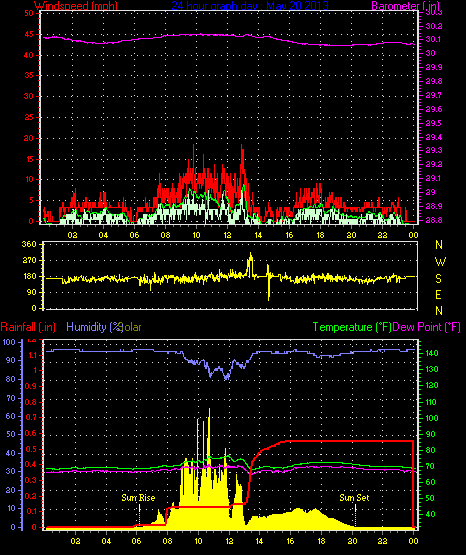Select hour "18" under the windspeed graph

click(320, 235)
